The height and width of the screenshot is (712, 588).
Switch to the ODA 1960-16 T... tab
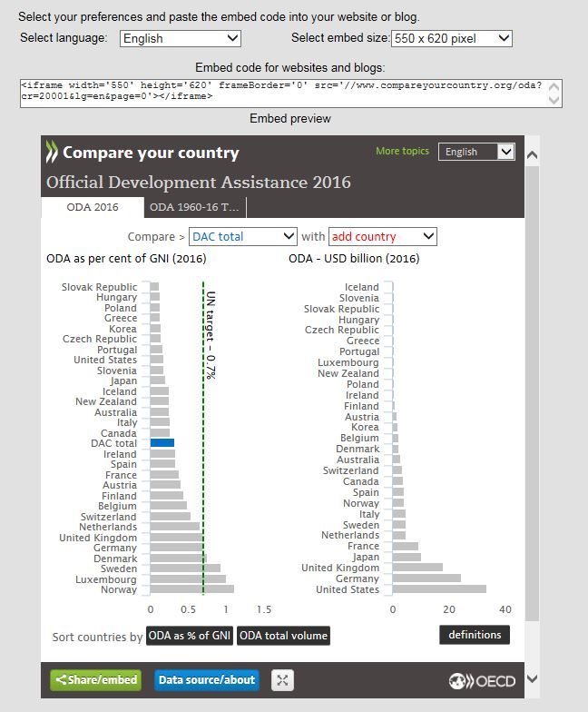pos(194,207)
